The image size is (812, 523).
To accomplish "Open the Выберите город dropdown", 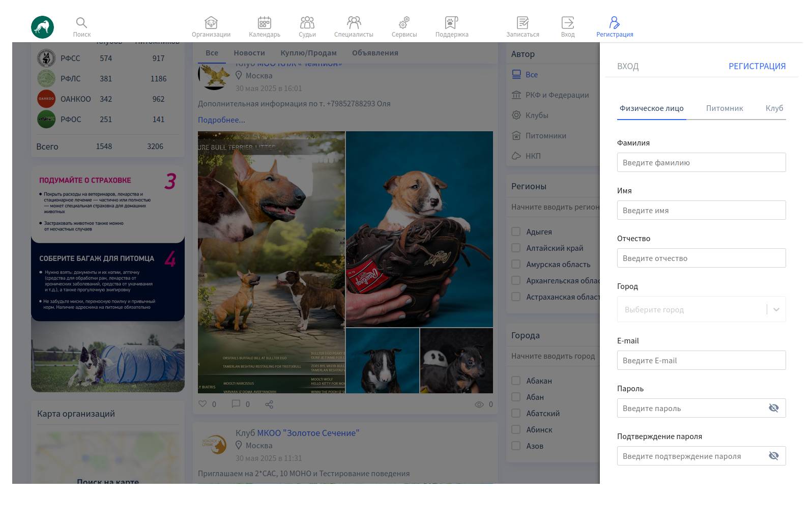I will 701,309.
